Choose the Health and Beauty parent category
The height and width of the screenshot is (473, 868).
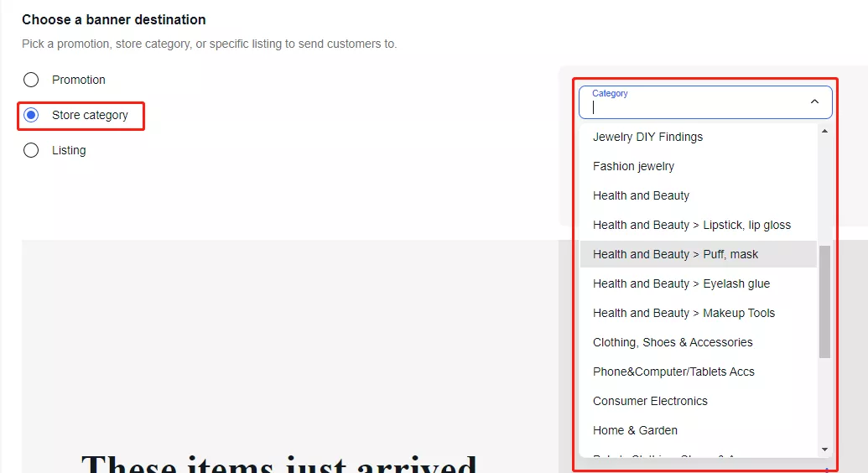click(x=641, y=195)
